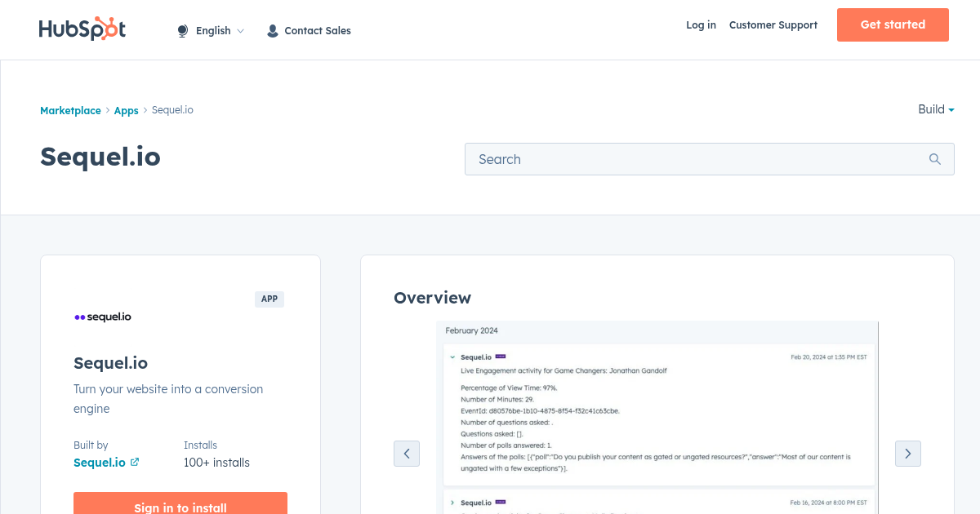980x514 pixels.
Task: Click the external link icon beside Sequel.io
Action: pyautogui.click(x=135, y=462)
